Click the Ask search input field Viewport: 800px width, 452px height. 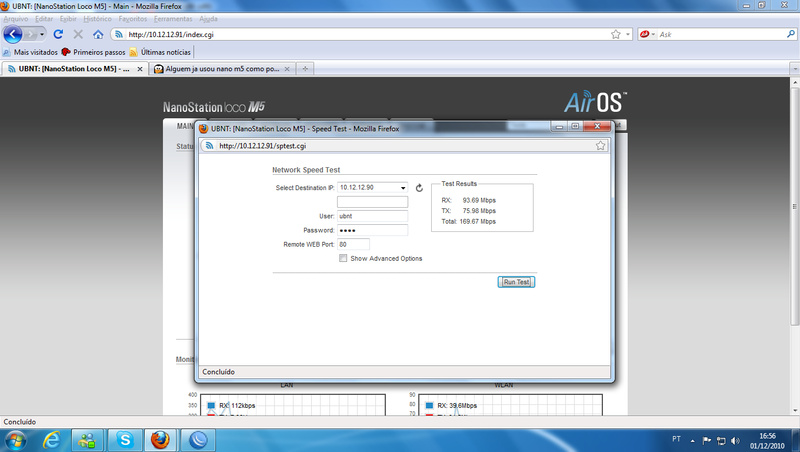click(x=721, y=34)
